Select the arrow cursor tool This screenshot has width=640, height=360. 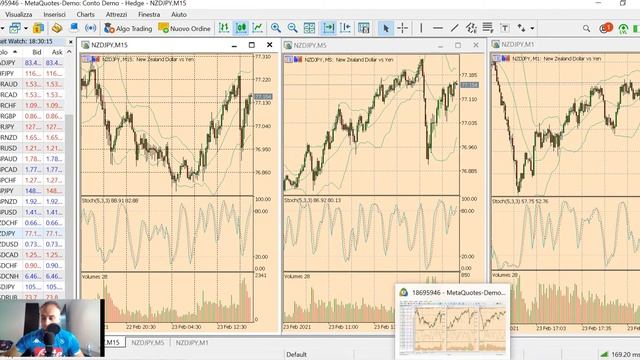385,28
